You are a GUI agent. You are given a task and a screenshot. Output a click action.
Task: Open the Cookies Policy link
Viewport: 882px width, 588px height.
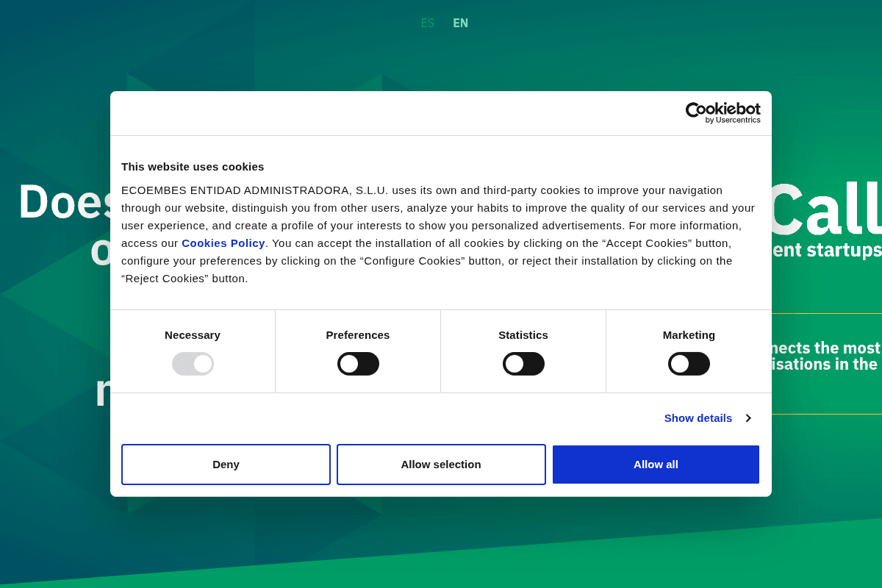click(x=223, y=243)
